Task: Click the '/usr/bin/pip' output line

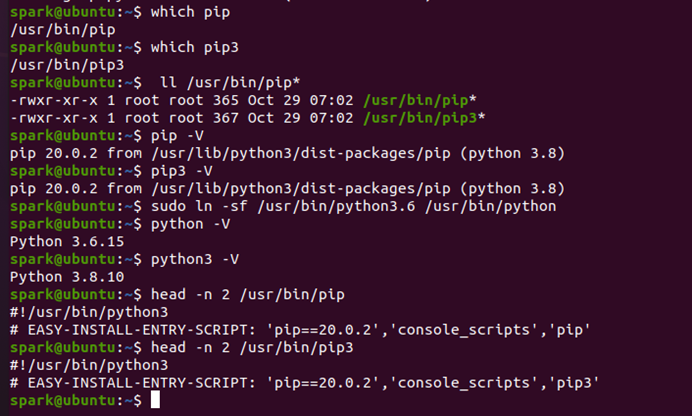Action: coord(63,30)
